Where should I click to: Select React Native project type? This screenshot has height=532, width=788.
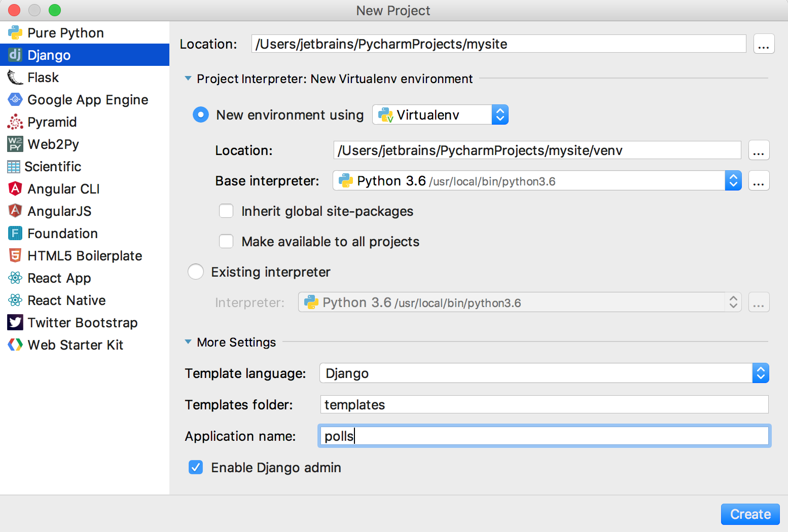point(85,300)
